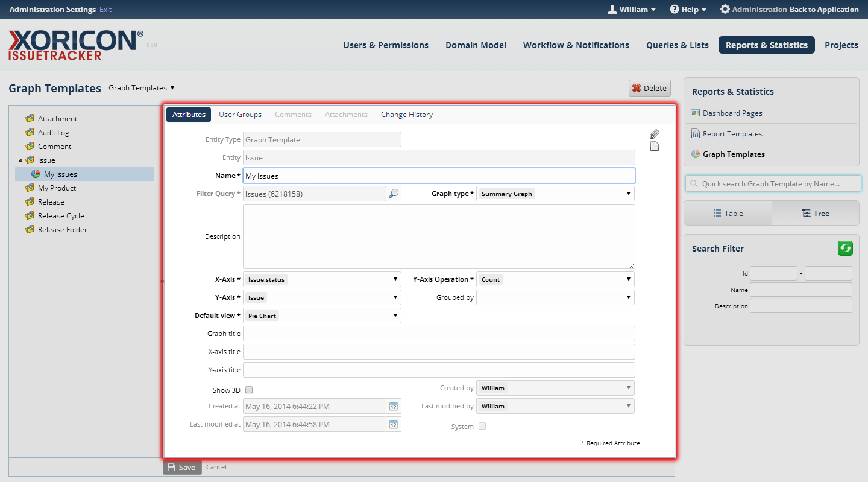Open the Default view dropdown
This screenshot has width=868, height=482.
(x=322, y=316)
